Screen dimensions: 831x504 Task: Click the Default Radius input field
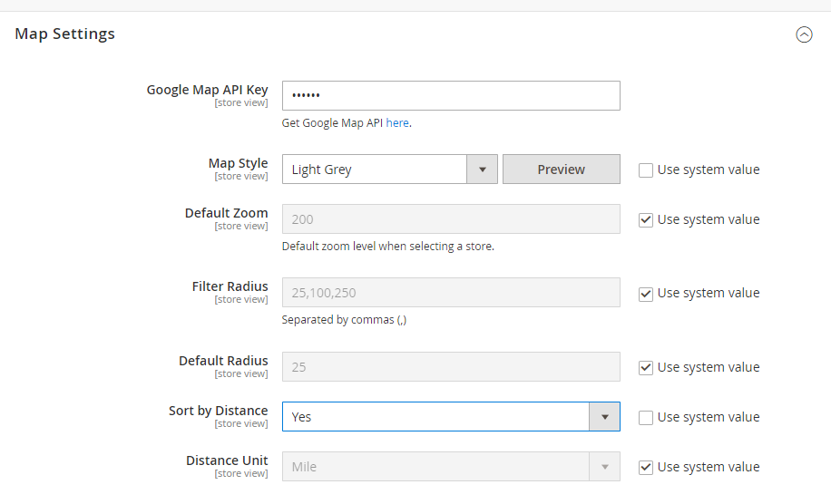pos(451,367)
